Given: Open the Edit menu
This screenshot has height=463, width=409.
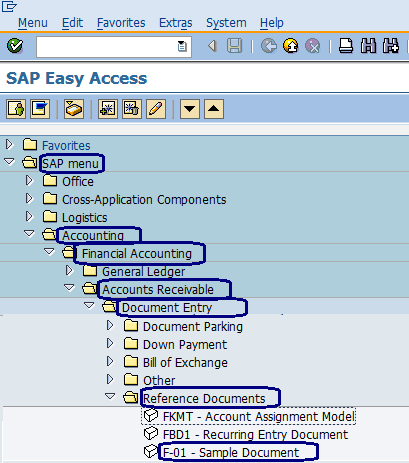Looking at the screenshot, I should tap(72, 23).
